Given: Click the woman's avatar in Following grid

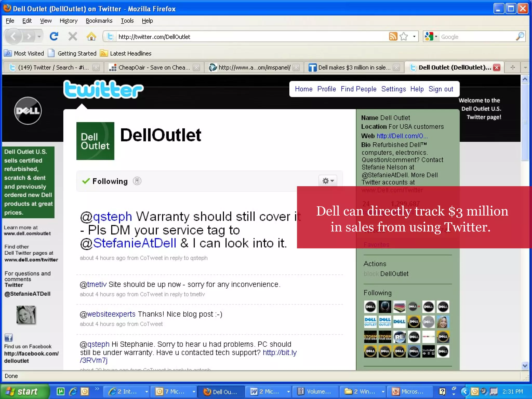Looking at the screenshot, I should click(443, 322).
